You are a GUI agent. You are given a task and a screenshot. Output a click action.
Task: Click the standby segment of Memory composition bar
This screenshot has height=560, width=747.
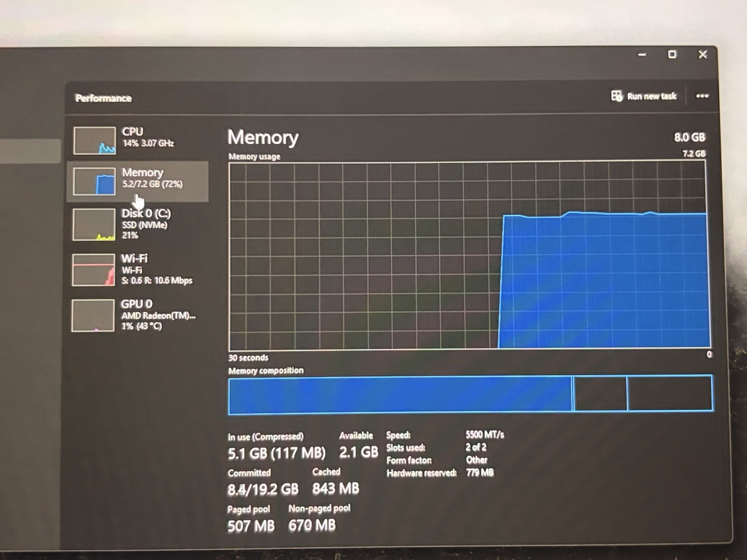[600, 394]
